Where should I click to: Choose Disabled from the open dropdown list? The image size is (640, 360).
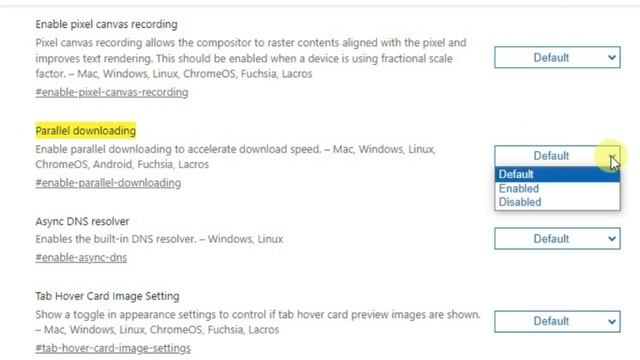pyautogui.click(x=557, y=202)
